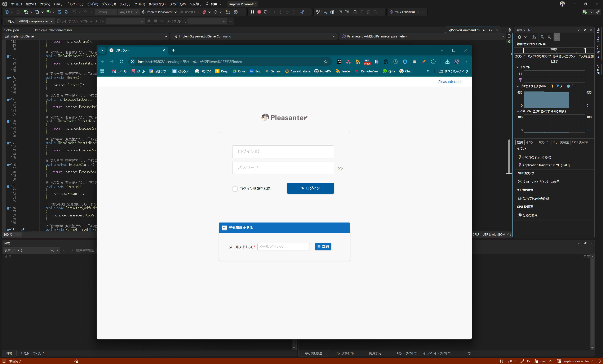Open the browser downloads icon

coord(447,62)
